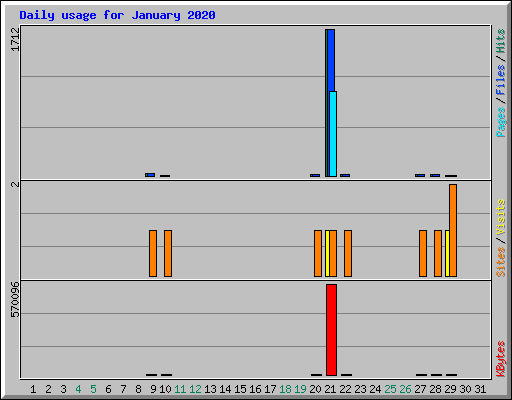Click the tall blue Files bar for day 21
The height and width of the screenshot is (400, 512).
[x=331, y=60]
